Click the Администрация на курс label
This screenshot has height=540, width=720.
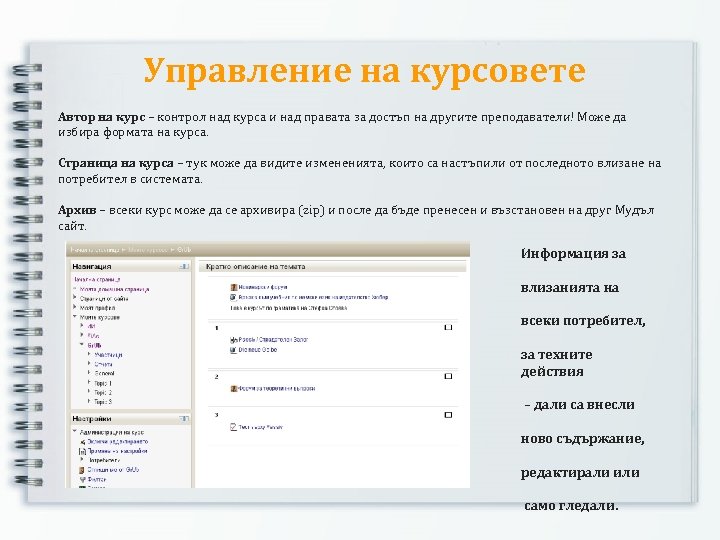point(112,433)
